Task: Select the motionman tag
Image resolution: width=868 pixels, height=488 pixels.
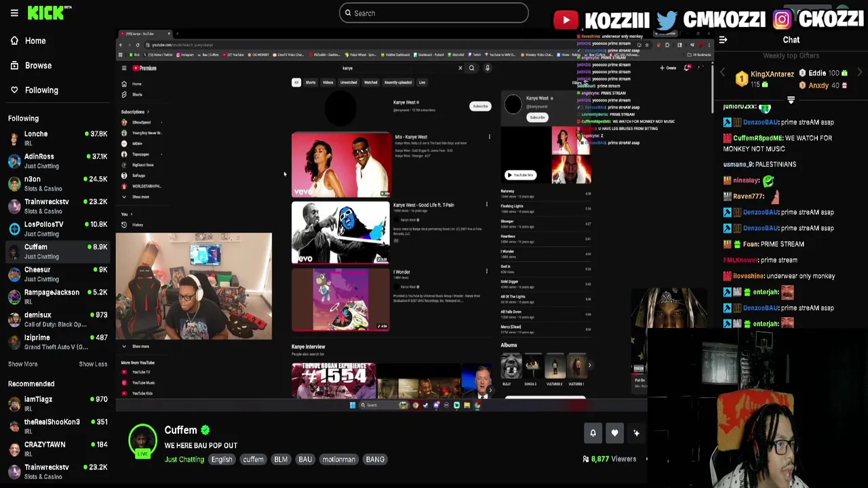Action: click(338, 460)
